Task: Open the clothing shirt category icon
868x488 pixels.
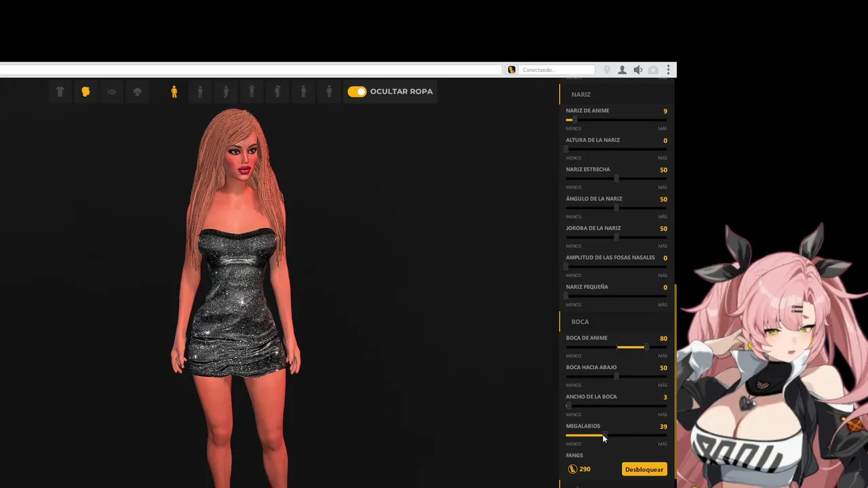Action: [x=60, y=91]
